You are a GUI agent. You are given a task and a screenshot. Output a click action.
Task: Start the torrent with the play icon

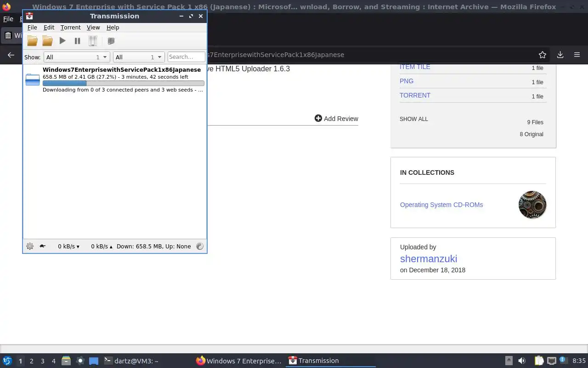(62, 41)
